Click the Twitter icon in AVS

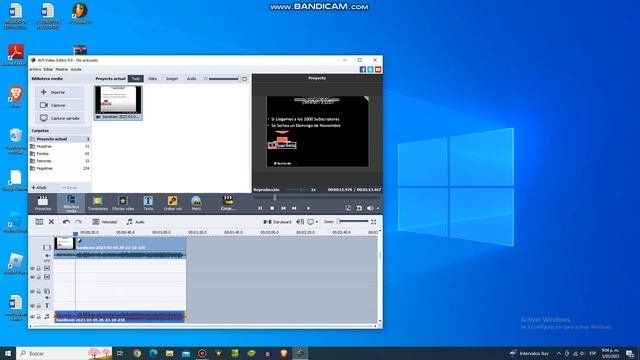[370, 69]
